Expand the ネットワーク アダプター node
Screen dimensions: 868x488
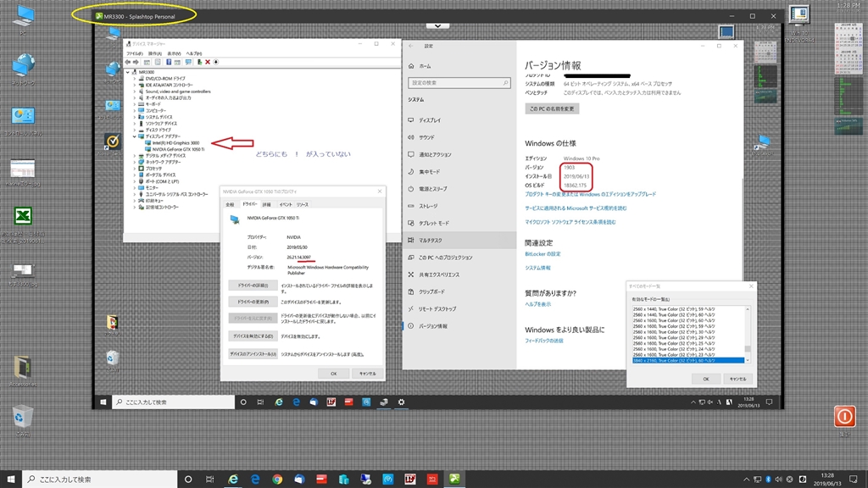click(135, 162)
